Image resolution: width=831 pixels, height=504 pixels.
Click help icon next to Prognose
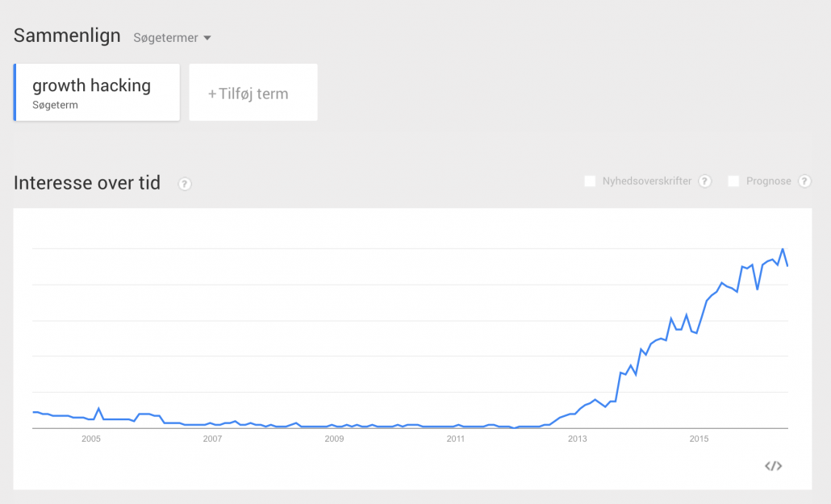tap(804, 181)
